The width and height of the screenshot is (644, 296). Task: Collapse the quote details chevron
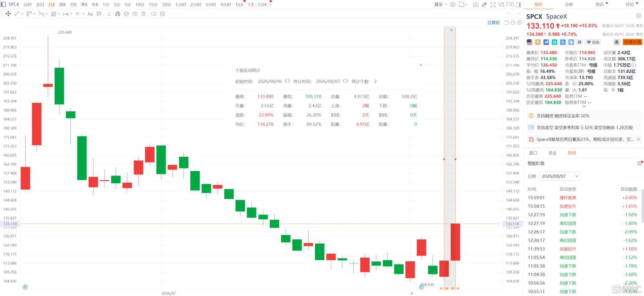point(584,107)
